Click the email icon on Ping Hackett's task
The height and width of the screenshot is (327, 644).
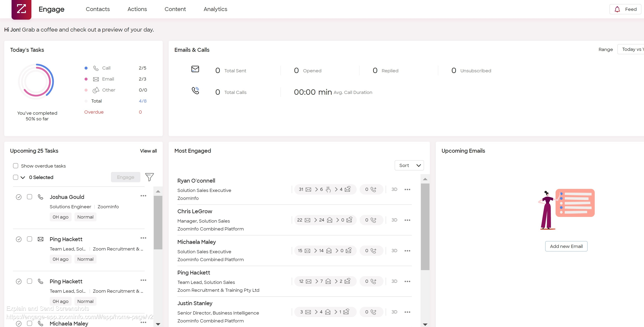[41, 239]
